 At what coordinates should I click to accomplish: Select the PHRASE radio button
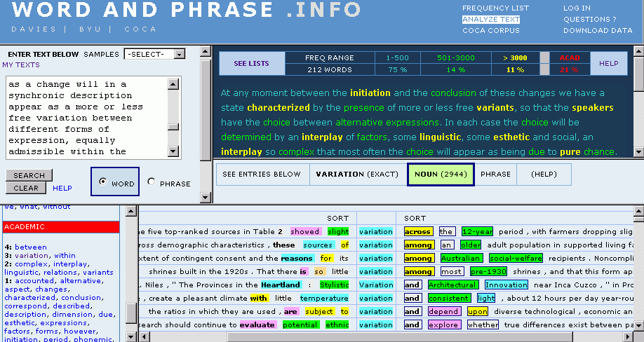pyautogui.click(x=152, y=182)
